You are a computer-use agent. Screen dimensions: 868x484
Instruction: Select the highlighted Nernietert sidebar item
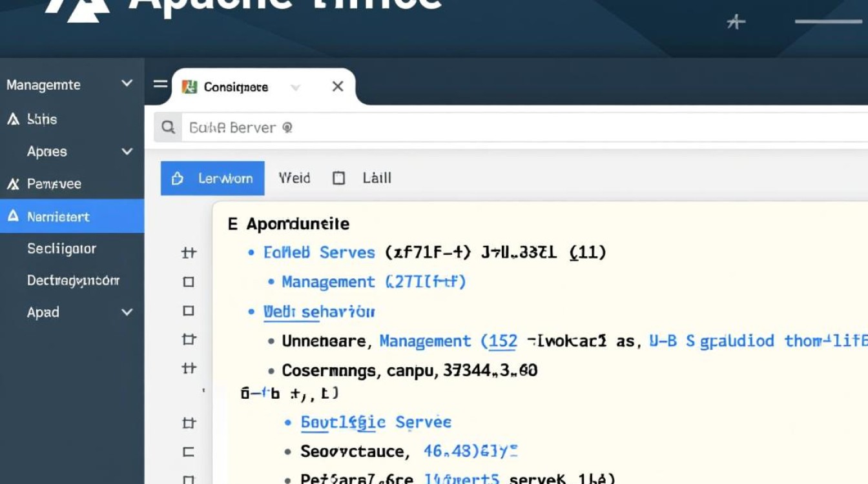point(58,217)
